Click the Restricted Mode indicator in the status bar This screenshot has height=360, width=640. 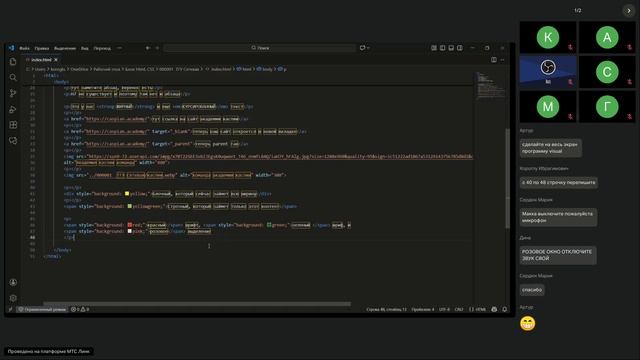(x=42, y=309)
